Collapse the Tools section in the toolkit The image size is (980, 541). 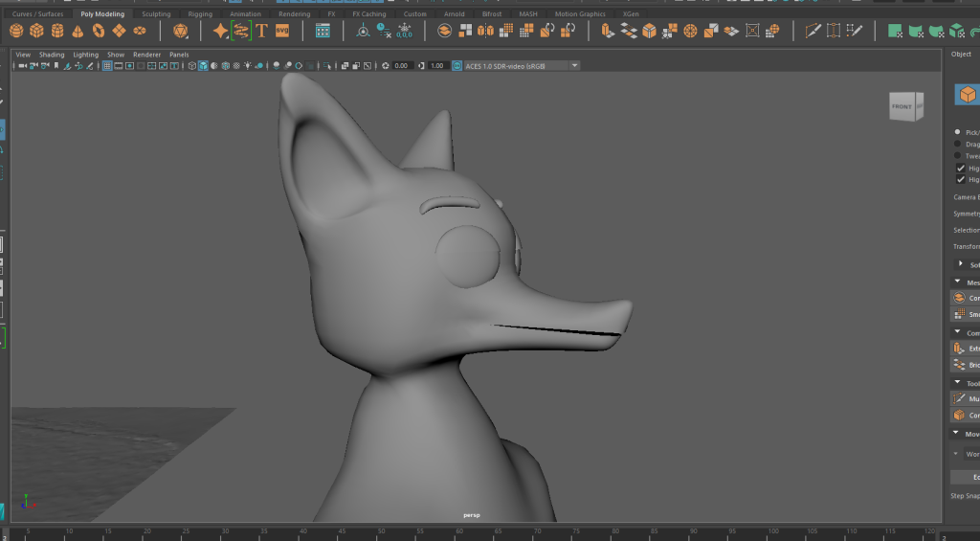coord(957,383)
